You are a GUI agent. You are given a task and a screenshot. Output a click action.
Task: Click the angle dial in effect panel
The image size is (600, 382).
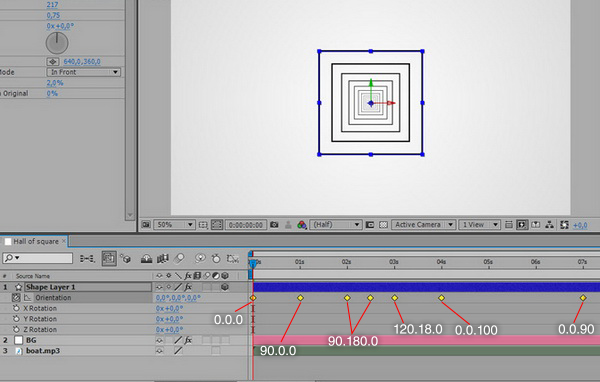tap(57, 43)
